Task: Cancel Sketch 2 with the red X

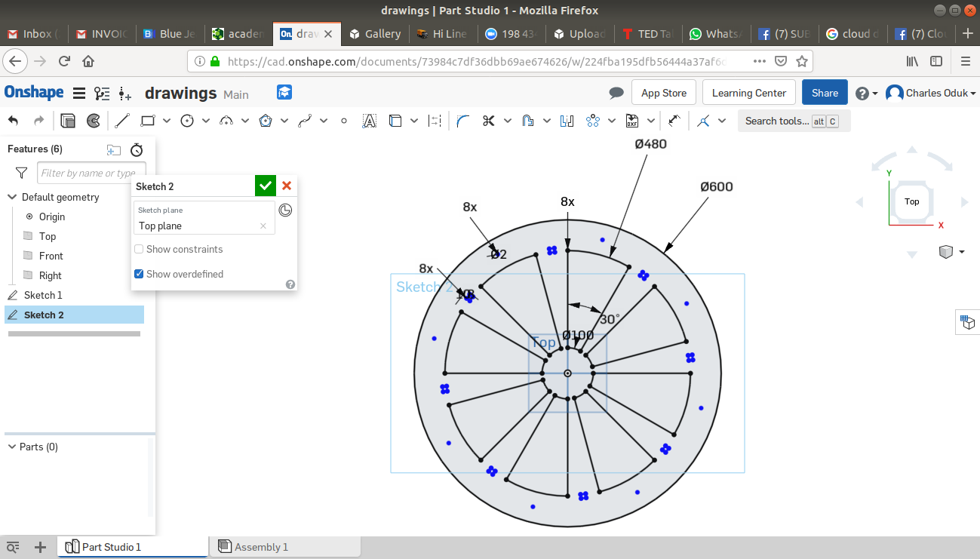Action: click(287, 186)
